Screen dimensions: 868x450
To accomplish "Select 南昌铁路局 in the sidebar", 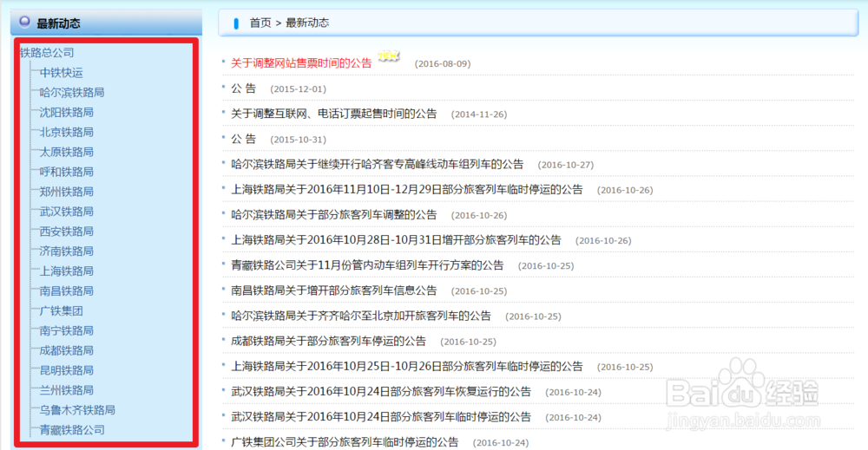I will coord(67,291).
